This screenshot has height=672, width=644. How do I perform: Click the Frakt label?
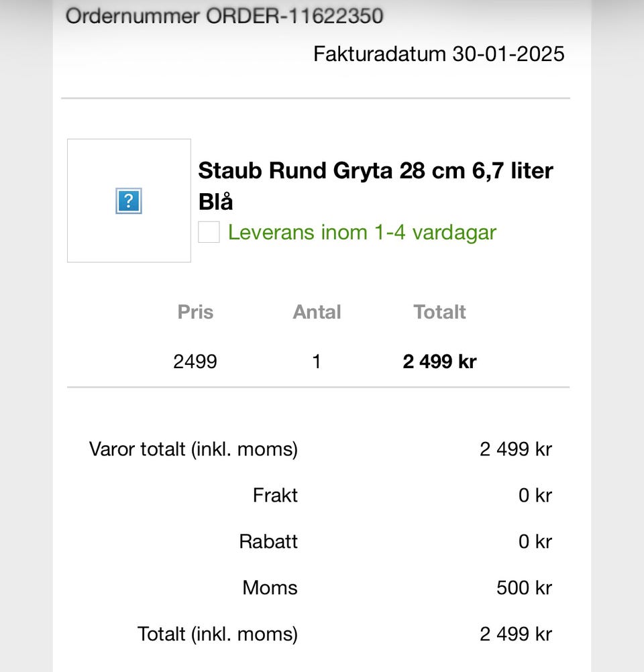tap(275, 496)
